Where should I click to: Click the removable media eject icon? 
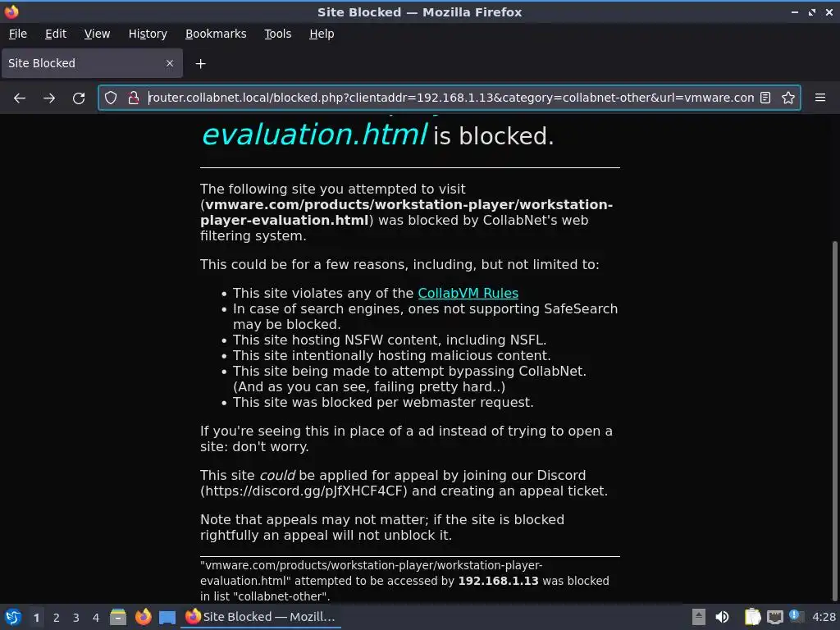[699, 617]
